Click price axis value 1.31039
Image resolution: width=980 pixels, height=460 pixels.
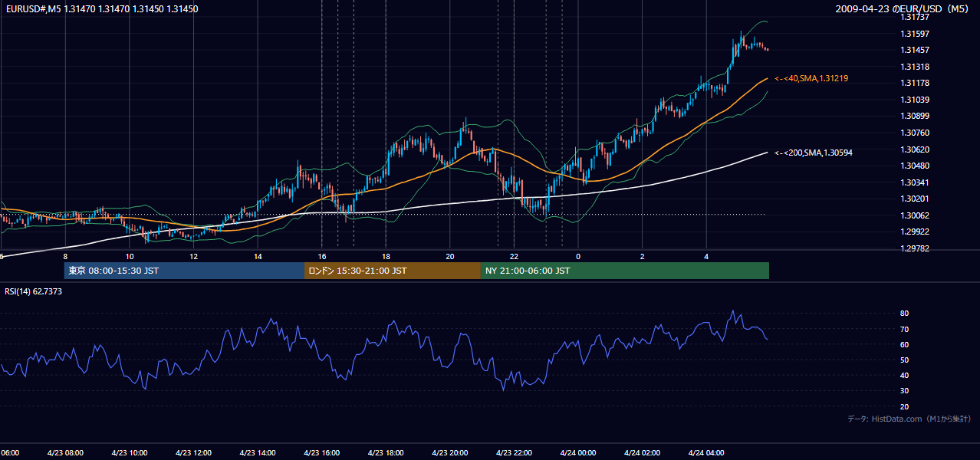click(916, 100)
